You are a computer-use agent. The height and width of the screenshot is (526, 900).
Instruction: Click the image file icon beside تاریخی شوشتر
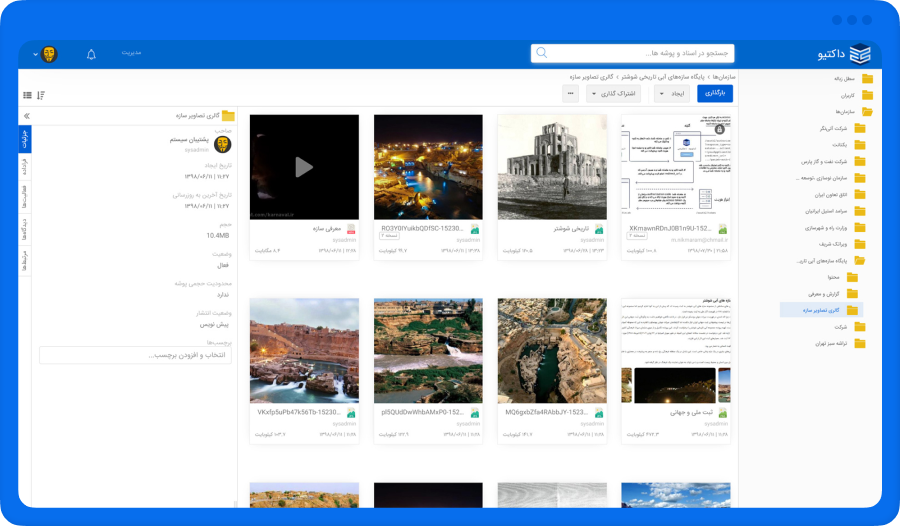click(599, 229)
